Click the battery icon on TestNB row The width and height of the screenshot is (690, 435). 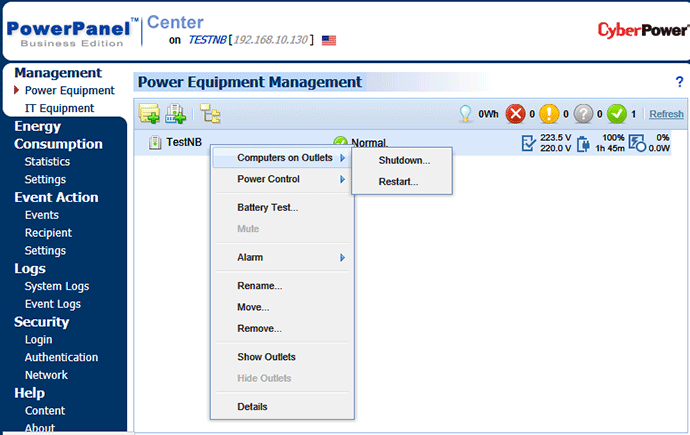click(x=583, y=143)
